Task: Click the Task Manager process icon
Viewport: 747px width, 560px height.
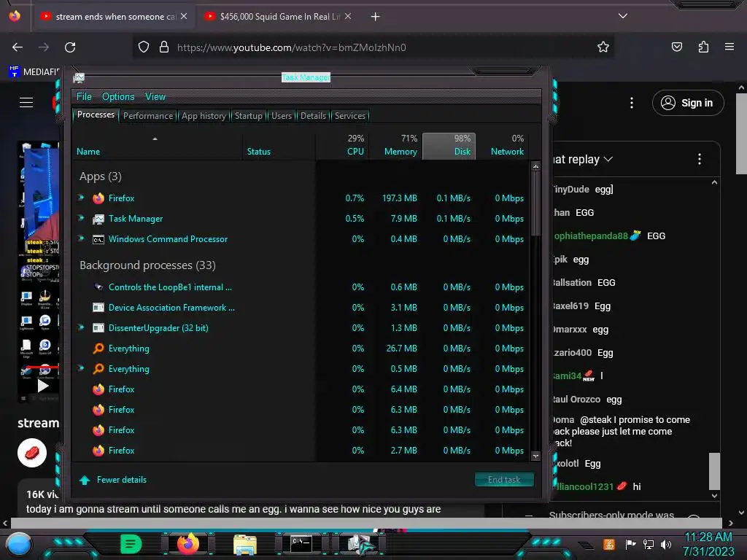Action: [x=98, y=219]
